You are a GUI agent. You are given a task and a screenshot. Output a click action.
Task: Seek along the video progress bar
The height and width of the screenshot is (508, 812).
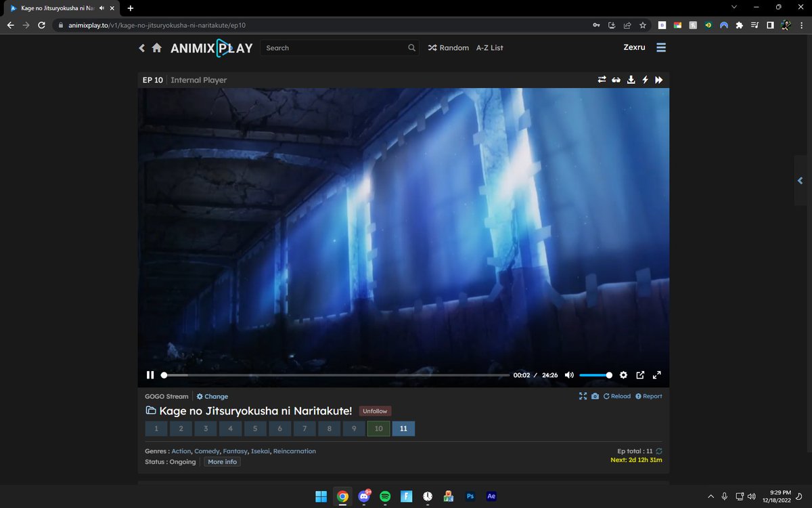(336, 375)
